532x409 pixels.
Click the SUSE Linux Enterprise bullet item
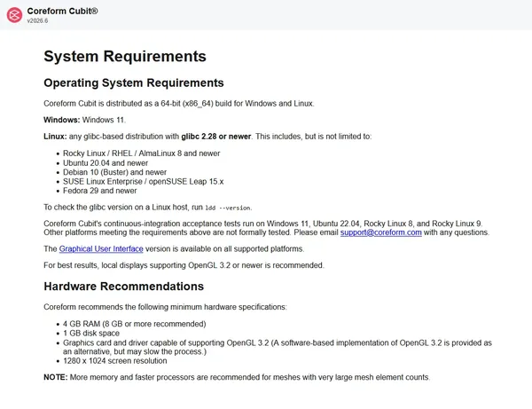point(143,181)
